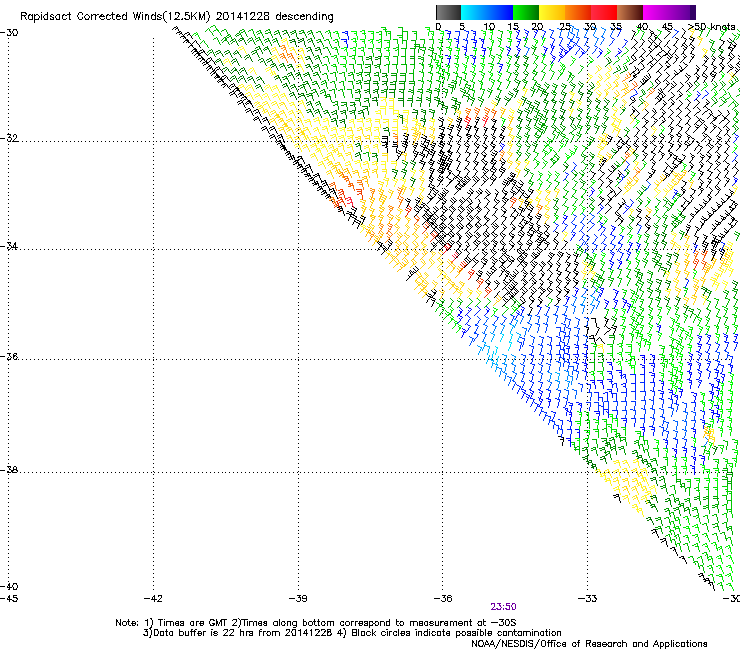
Task: Click the note line starting 'Note: 1) Times are GMT'
Action: (x=316, y=623)
